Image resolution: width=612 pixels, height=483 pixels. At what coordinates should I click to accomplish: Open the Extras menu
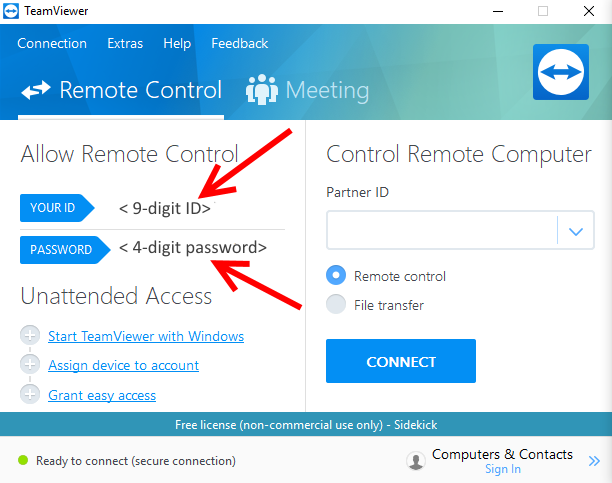[x=125, y=43]
